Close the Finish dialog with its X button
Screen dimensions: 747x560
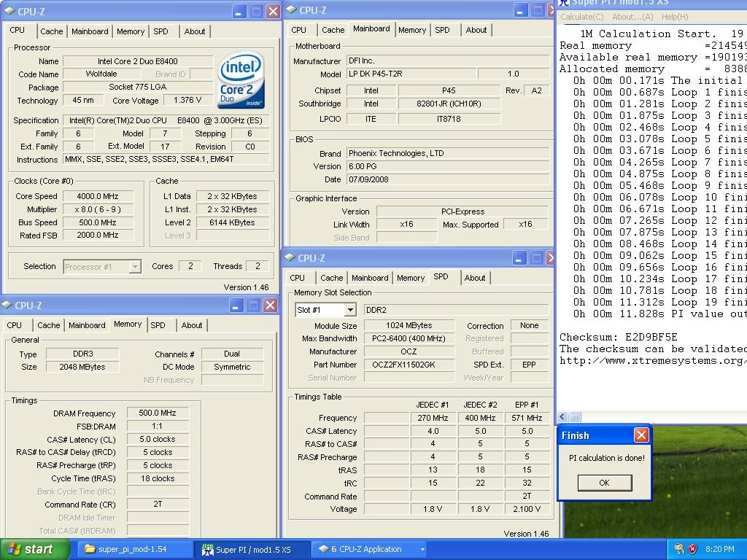(x=641, y=435)
